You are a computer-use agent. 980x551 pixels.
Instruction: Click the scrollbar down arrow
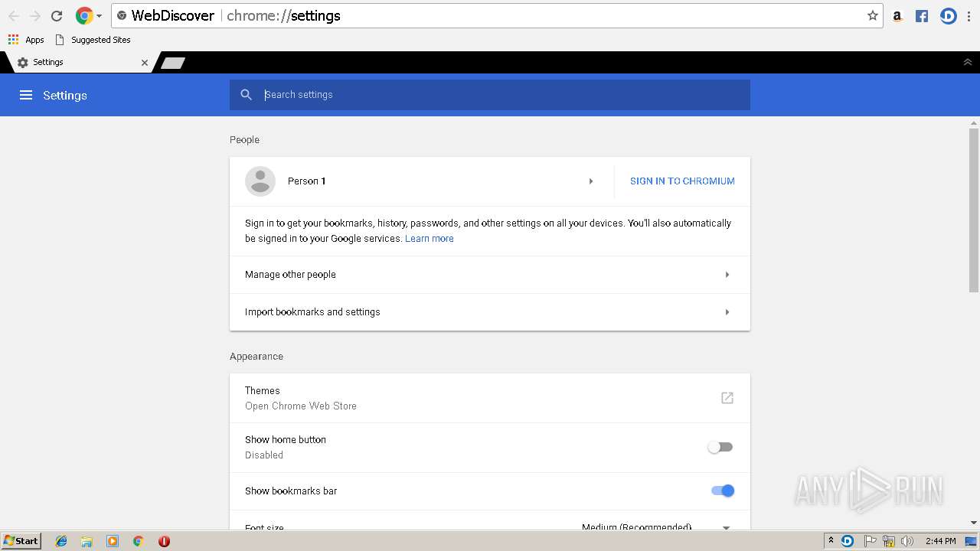(974, 523)
